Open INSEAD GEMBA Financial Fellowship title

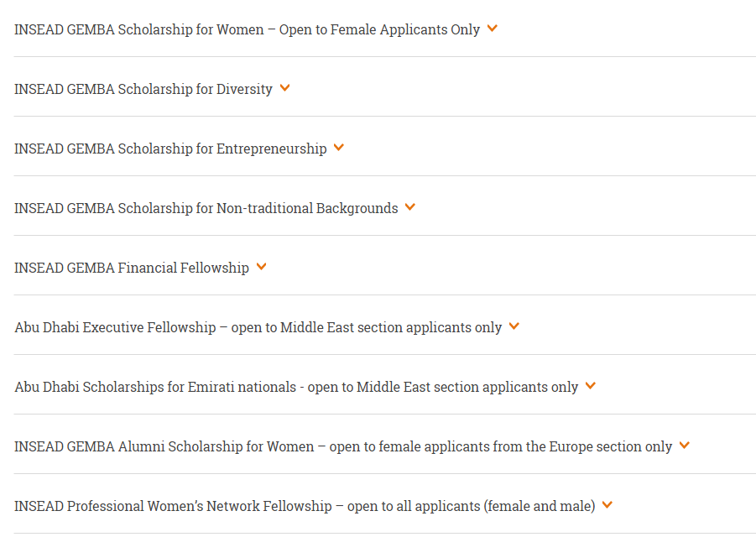pyautogui.click(x=132, y=268)
